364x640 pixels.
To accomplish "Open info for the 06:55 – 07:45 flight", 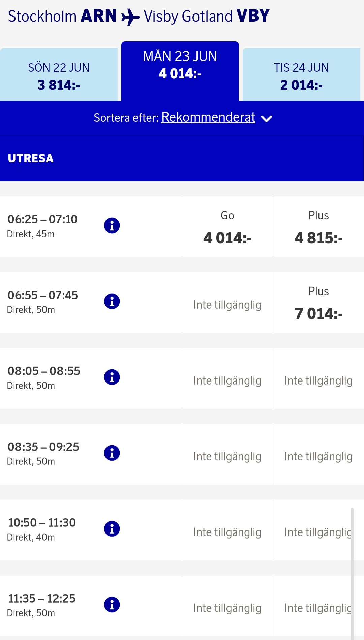I will 112,301.
